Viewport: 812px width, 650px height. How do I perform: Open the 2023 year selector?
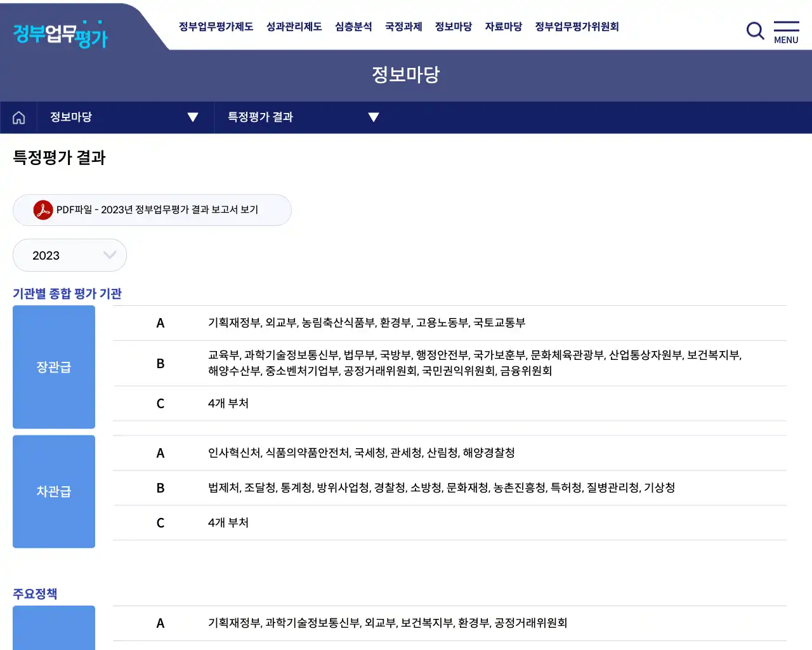(70, 255)
